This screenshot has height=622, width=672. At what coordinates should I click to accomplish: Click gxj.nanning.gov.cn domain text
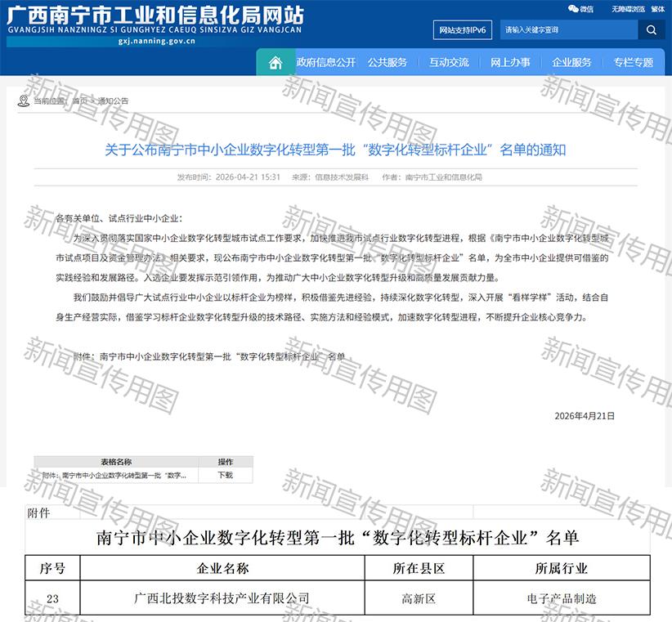[156, 41]
